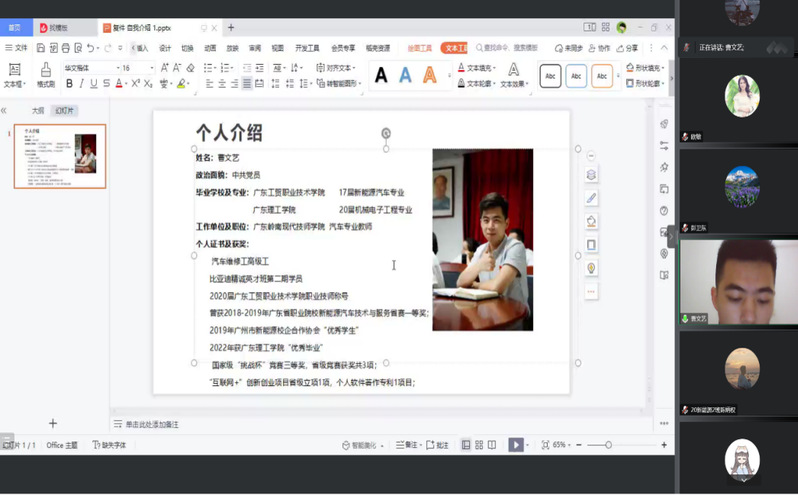
Task: Toggle italic text formatting
Action: click(82, 84)
